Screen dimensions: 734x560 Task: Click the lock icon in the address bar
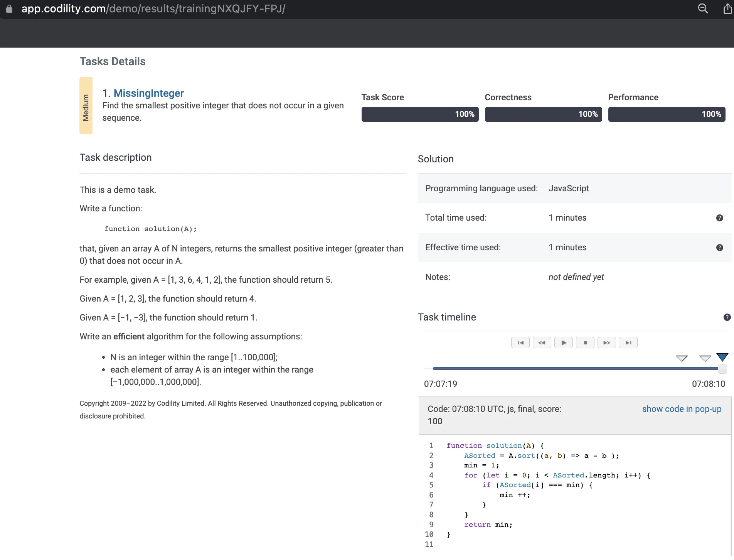tap(9, 8)
